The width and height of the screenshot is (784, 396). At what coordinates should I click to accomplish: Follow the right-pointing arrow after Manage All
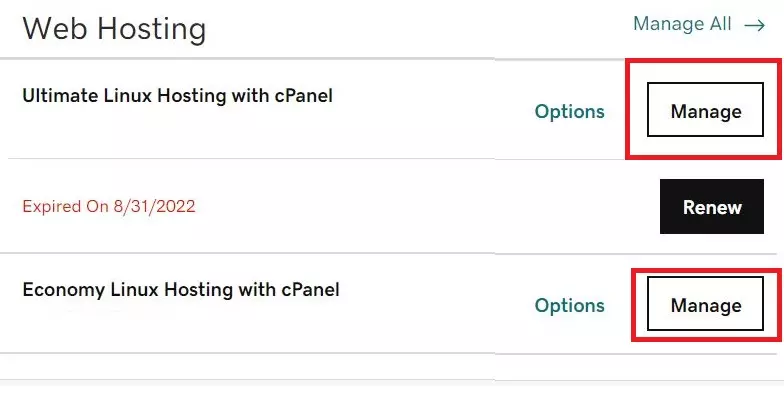point(754,25)
